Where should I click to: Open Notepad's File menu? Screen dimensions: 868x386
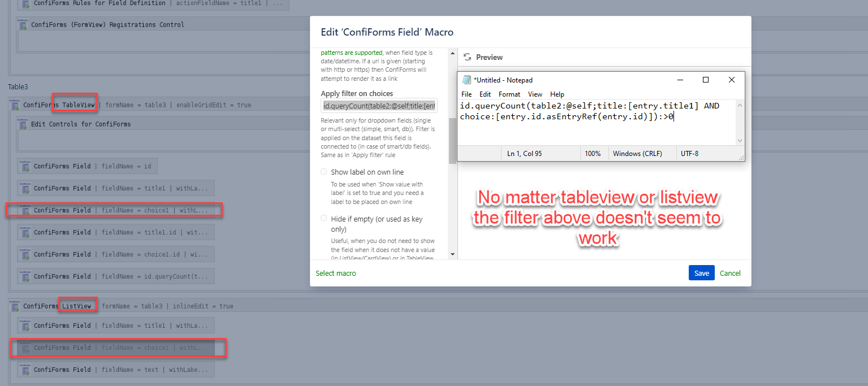tap(467, 94)
